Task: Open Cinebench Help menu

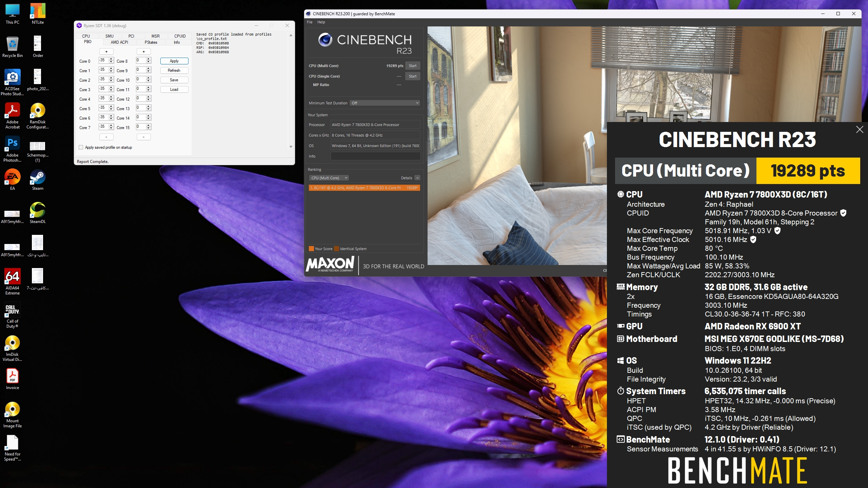Action: point(321,22)
